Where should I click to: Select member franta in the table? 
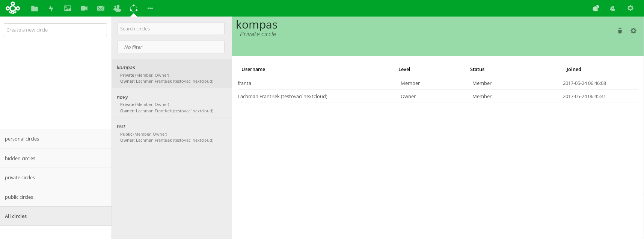point(244,83)
